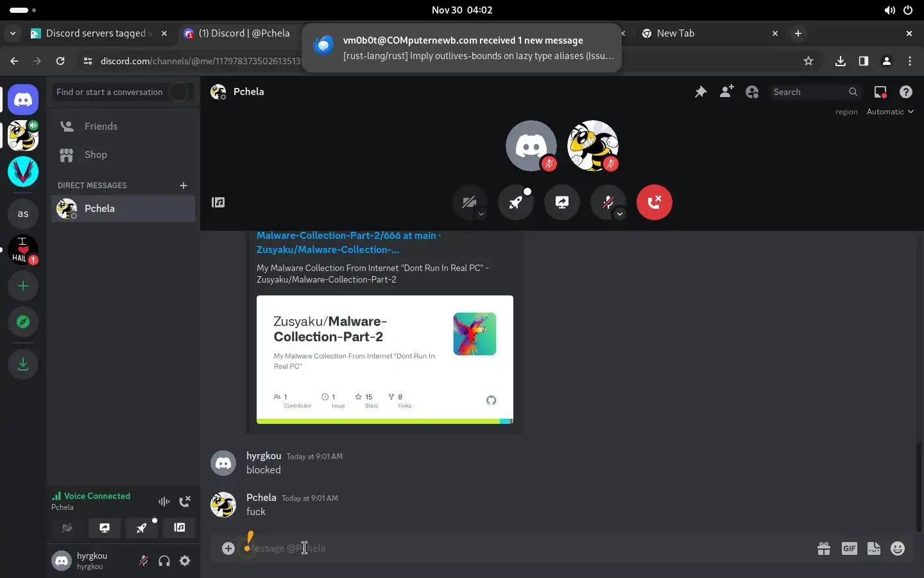Screen dimensions: 924x578
Task: Unmute microphone in call controls
Action: coord(608,202)
